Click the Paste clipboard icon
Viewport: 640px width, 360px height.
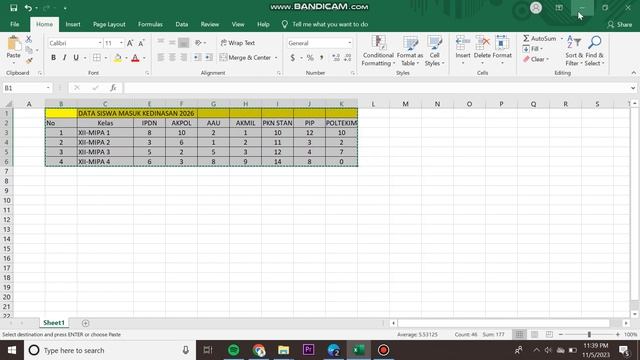coord(13,44)
